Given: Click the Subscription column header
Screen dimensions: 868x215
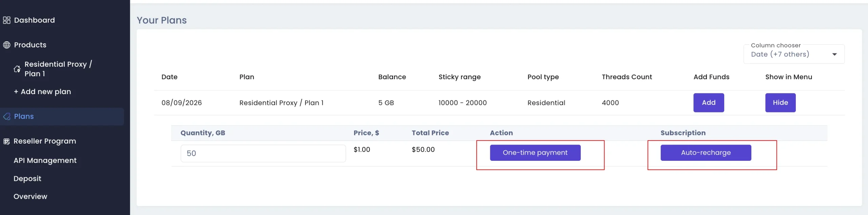Looking at the screenshot, I should 683,133.
